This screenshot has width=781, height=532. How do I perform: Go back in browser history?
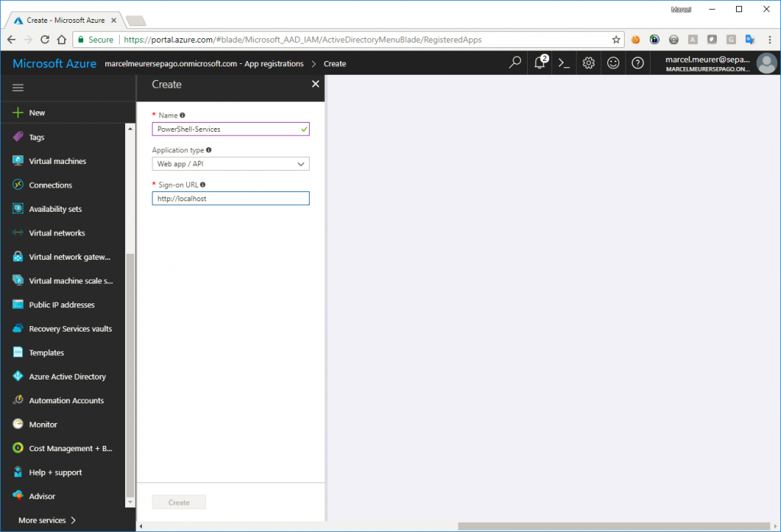click(11, 40)
